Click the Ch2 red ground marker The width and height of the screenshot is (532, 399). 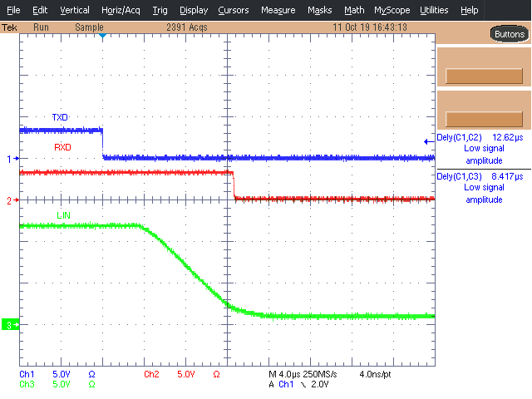coord(10,200)
